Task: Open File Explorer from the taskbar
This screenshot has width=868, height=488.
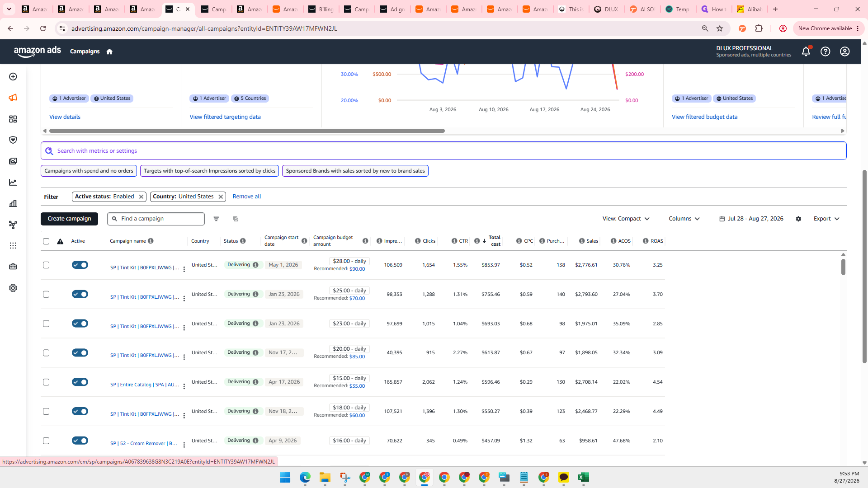Action: tap(325, 477)
